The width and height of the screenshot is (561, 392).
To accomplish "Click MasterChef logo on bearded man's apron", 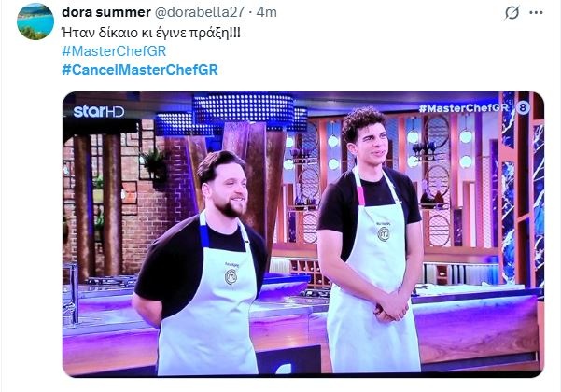I will click(x=231, y=277).
